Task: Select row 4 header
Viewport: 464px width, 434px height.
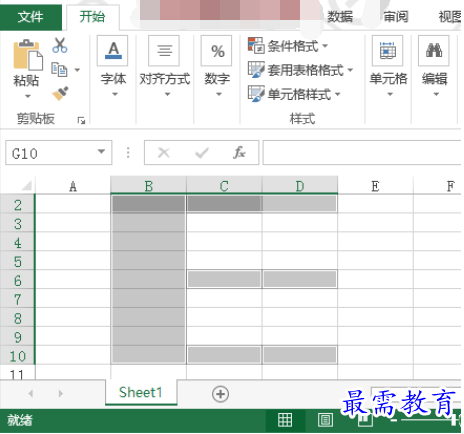Action: (18, 242)
